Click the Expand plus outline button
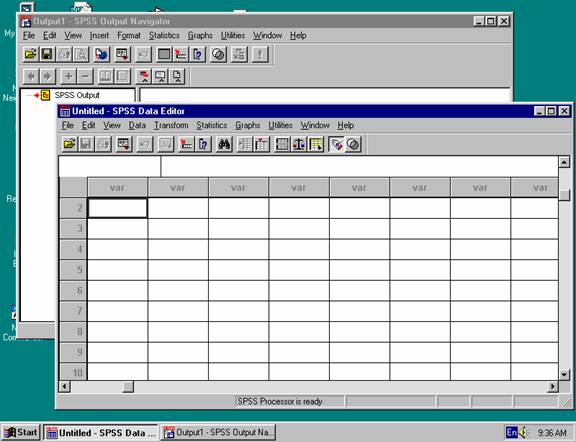This screenshot has width=576, height=442. point(68,76)
